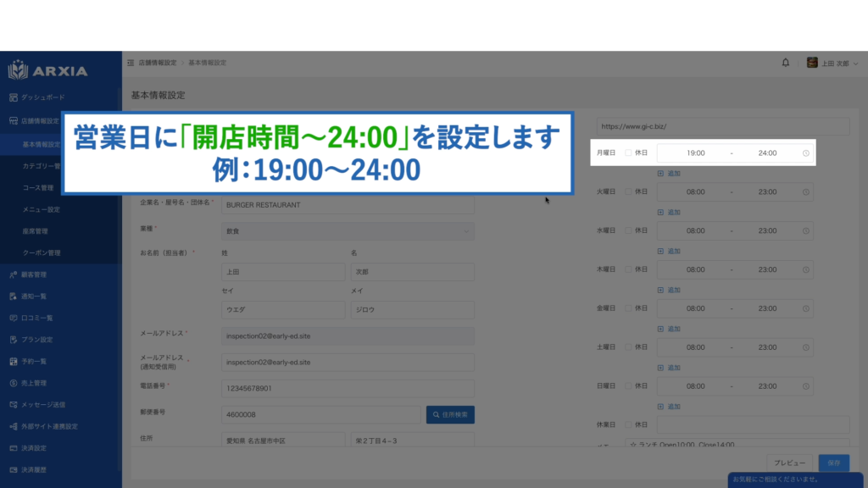Open the 金曜日 closing time 23:00 picker
Screen dimensions: 868x488
point(767,308)
